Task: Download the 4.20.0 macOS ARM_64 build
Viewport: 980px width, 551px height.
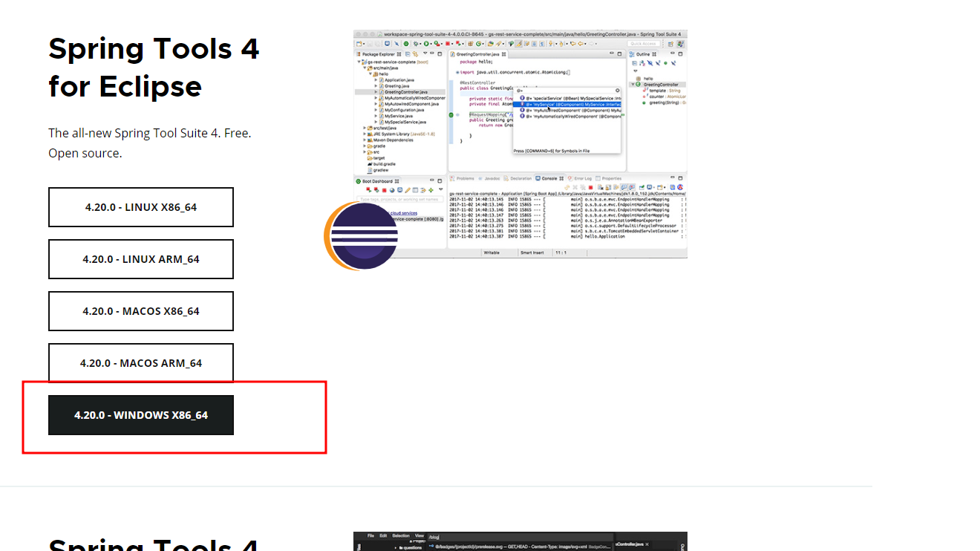Action: pyautogui.click(x=141, y=363)
